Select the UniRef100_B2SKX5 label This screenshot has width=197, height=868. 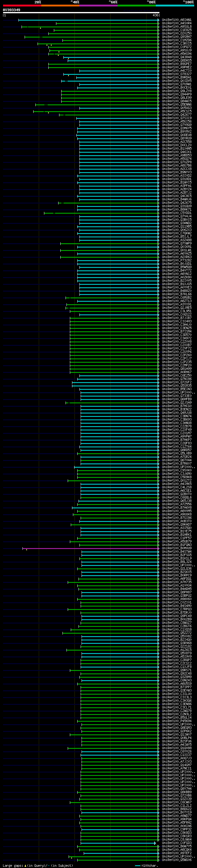tap(176, 572)
